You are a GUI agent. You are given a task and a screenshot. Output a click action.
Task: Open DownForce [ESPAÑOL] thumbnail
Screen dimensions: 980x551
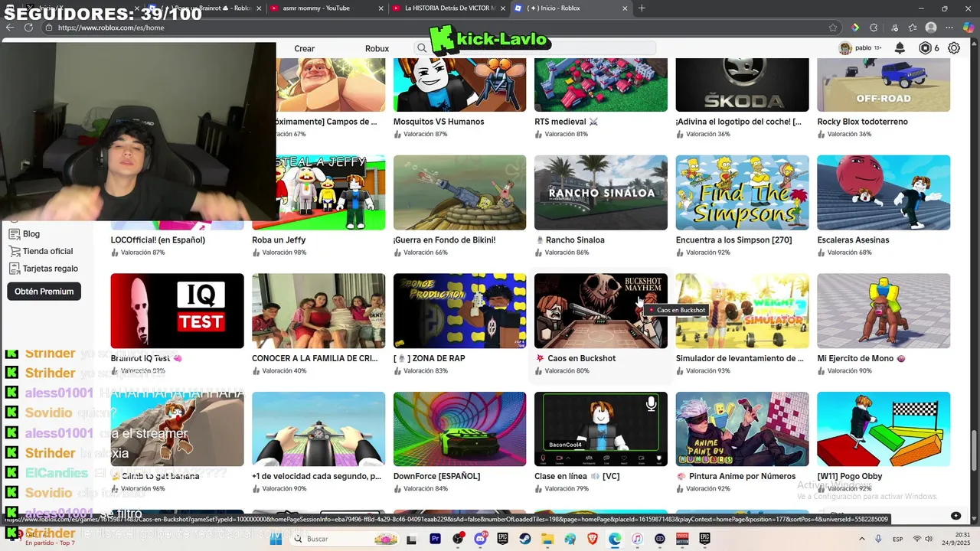coord(459,429)
